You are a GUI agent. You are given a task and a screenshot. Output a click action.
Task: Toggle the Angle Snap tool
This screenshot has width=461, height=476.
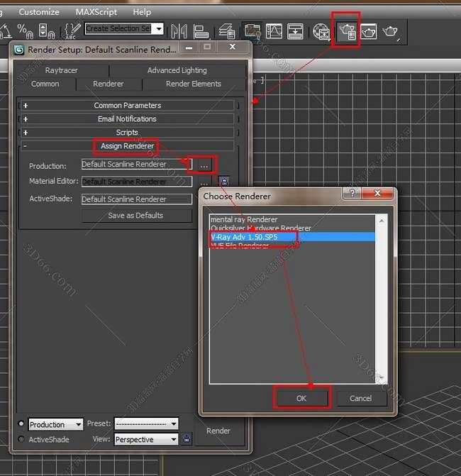6,31
